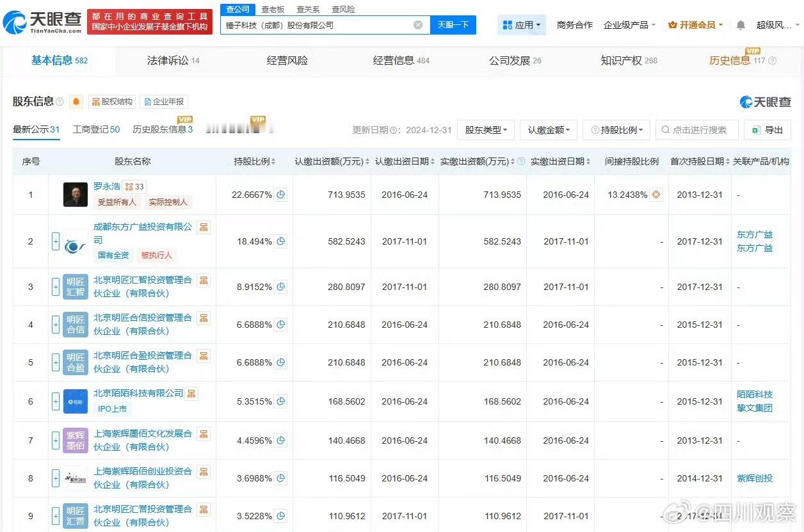
Task: Open indirect holding path icon beside 13.2438%
Action: (x=656, y=195)
